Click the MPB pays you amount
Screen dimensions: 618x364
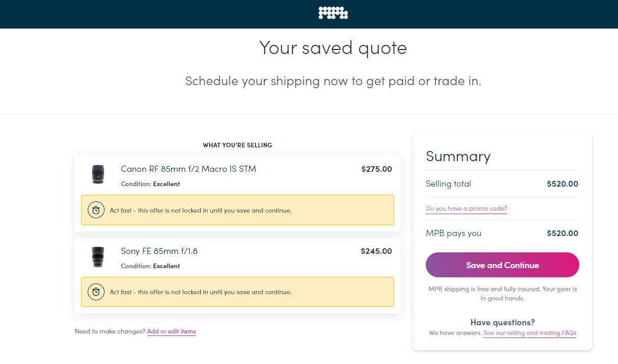pyautogui.click(x=562, y=233)
